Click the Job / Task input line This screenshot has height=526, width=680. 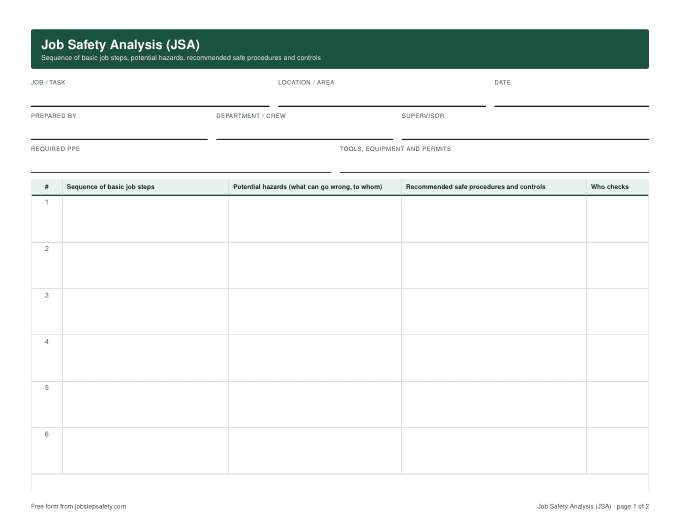click(x=150, y=98)
